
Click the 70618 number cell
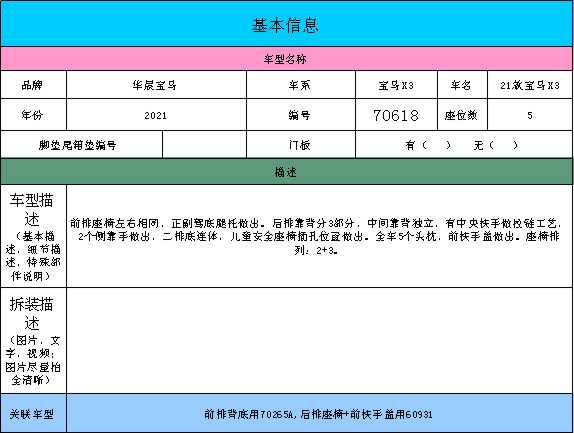point(396,115)
